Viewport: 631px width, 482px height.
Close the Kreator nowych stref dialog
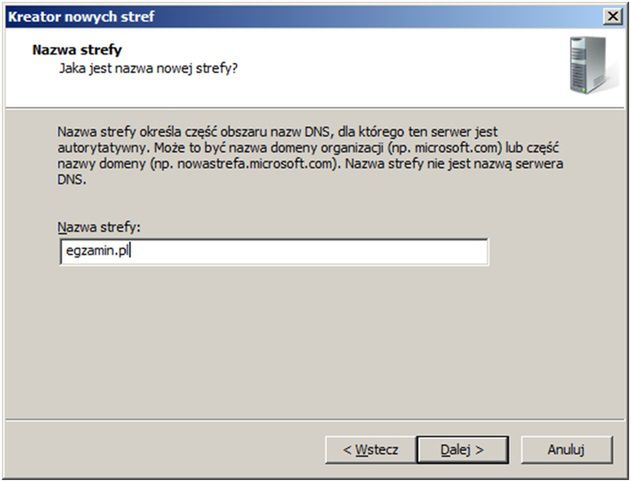pyautogui.click(x=612, y=16)
